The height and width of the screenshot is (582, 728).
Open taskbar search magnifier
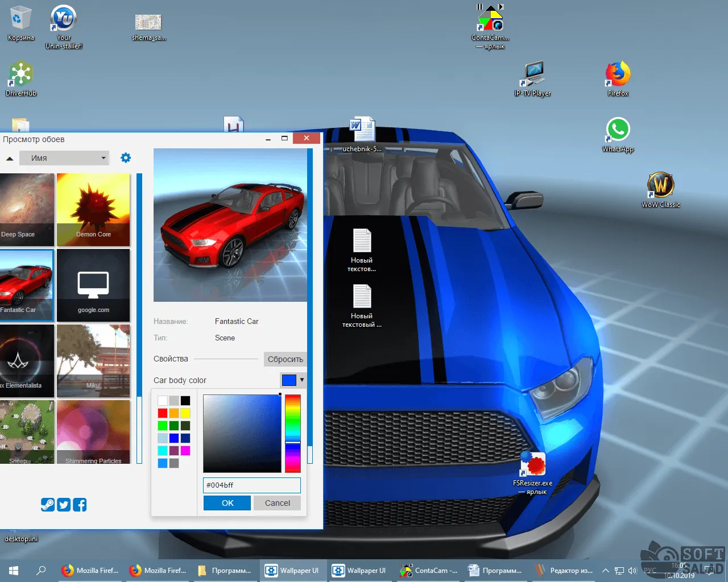pyautogui.click(x=41, y=570)
